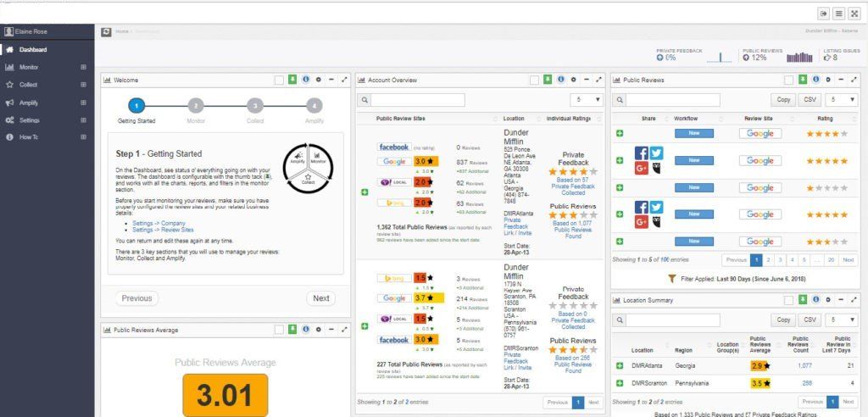Click the sign-out arrow icon at top right

tap(824, 14)
